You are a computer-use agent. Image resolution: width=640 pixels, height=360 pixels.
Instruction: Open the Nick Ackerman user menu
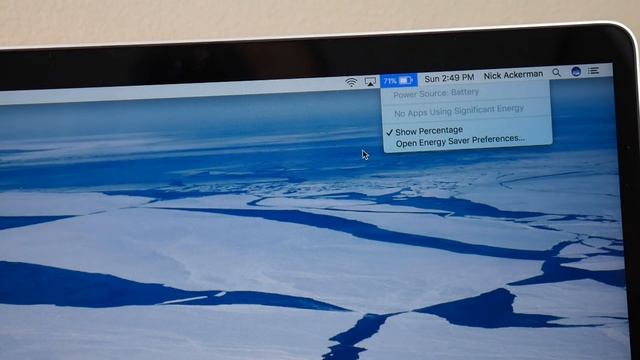[513, 75]
